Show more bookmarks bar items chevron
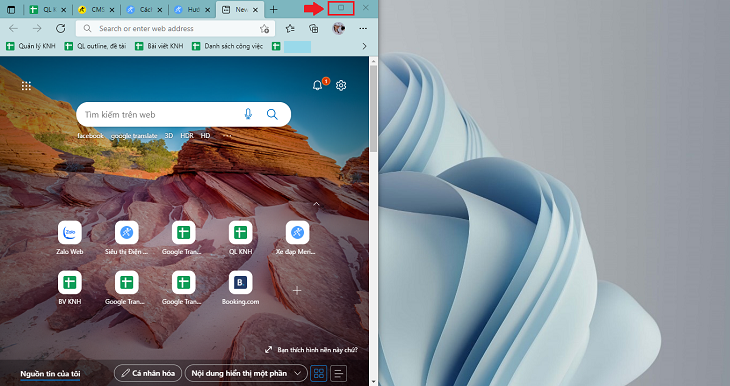This screenshot has height=386, width=730. pos(365,46)
